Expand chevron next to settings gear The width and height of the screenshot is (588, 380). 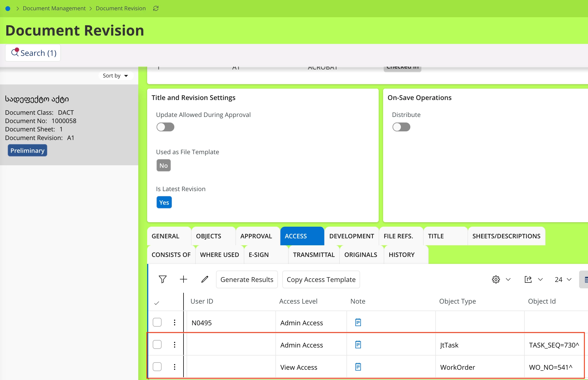point(508,279)
